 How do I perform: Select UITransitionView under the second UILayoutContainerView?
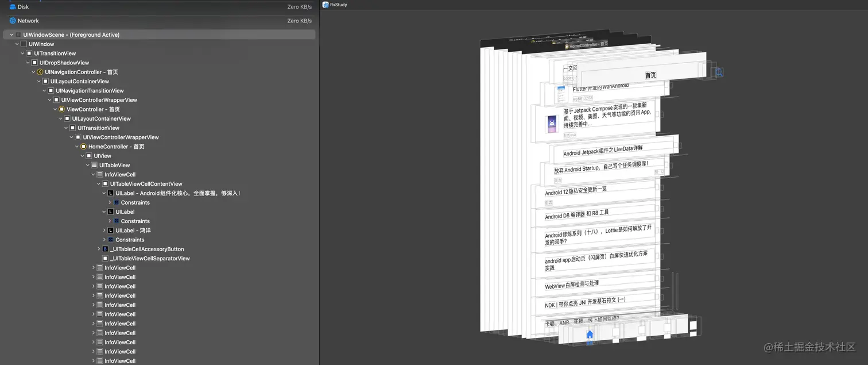pyautogui.click(x=99, y=128)
